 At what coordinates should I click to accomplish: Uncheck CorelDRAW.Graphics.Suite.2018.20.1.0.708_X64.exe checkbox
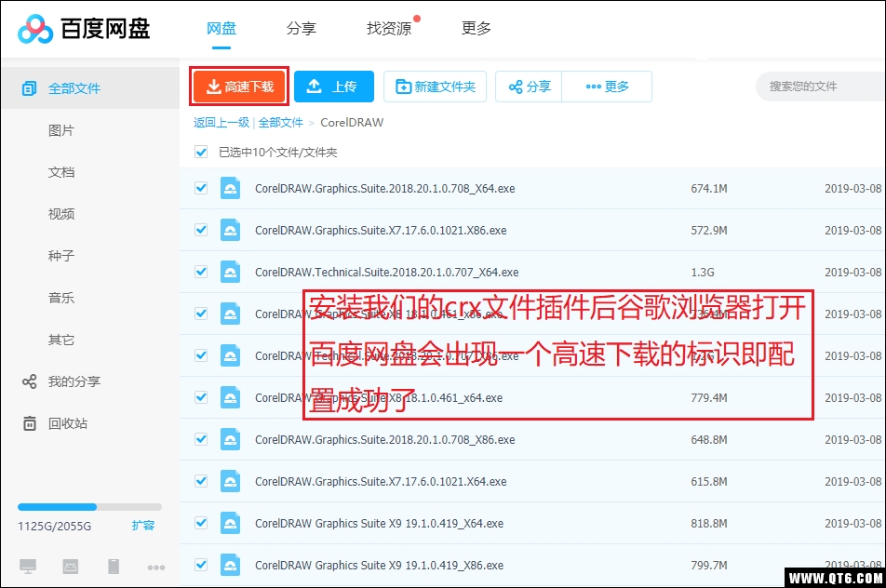(201, 188)
